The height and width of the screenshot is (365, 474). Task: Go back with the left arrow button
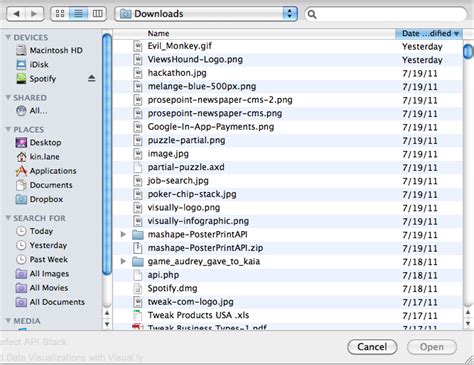[x=16, y=14]
